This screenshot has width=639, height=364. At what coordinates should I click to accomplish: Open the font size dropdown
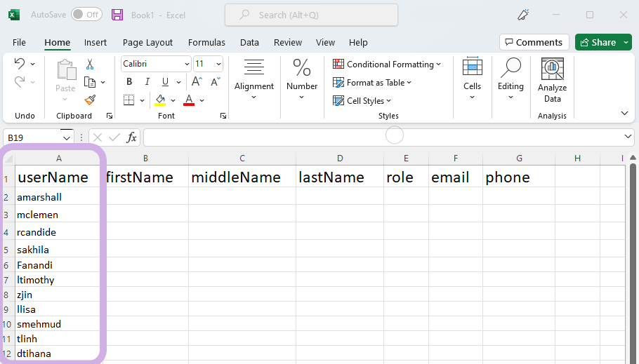point(218,64)
